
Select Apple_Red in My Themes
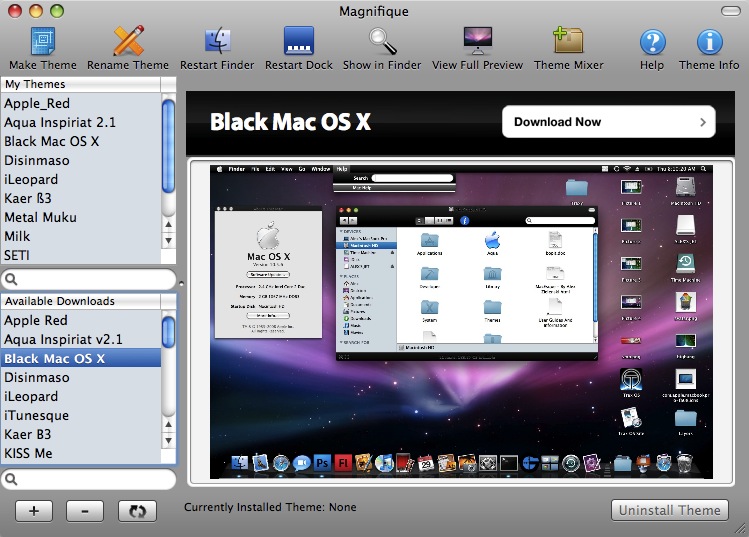point(81,103)
